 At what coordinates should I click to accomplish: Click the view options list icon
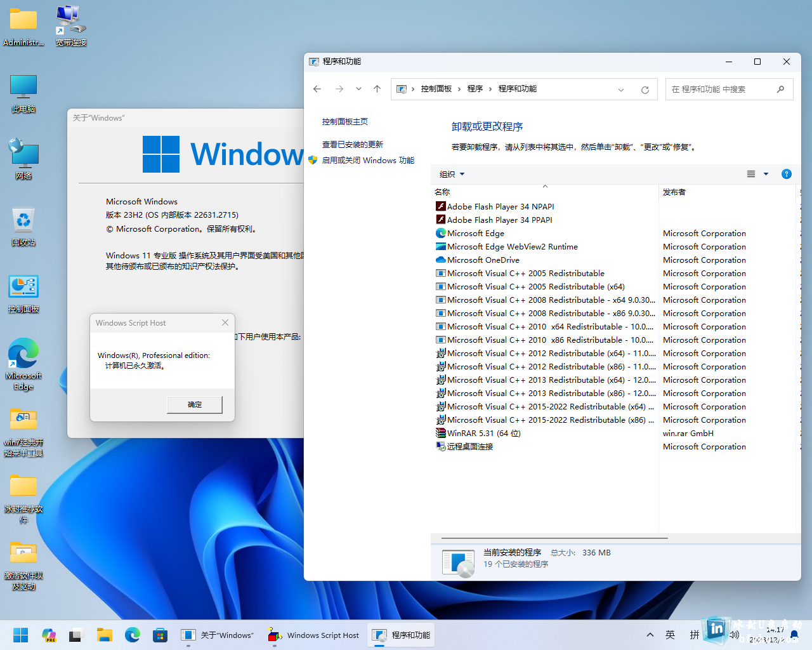point(751,174)
